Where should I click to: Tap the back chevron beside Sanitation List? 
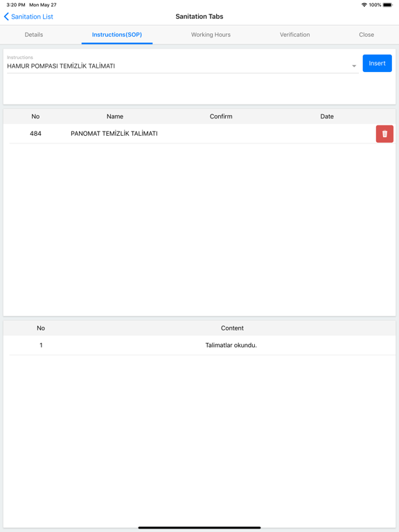point(6,17)
